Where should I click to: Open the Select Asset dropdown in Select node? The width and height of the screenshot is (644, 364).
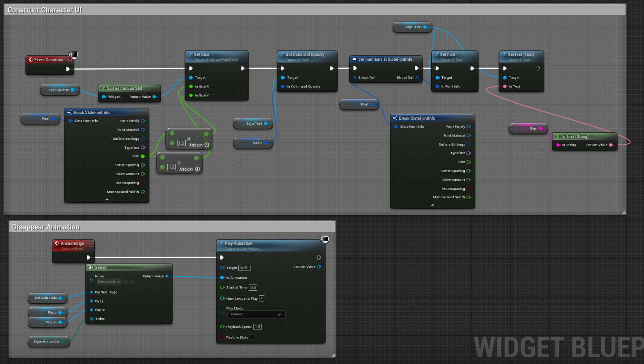coord(109,282)
